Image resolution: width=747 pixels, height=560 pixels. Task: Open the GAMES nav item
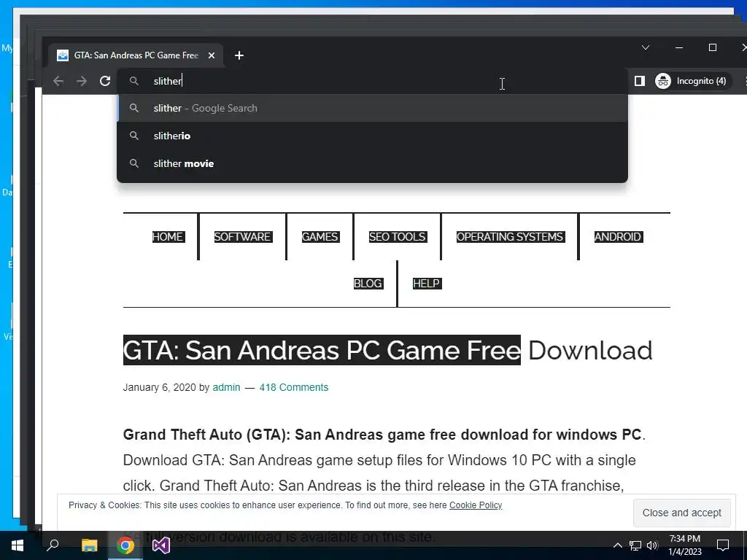point(320,237)
